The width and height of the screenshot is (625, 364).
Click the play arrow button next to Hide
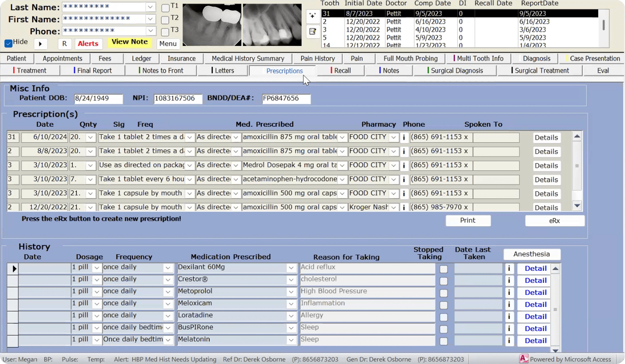[x=40, y=44]
